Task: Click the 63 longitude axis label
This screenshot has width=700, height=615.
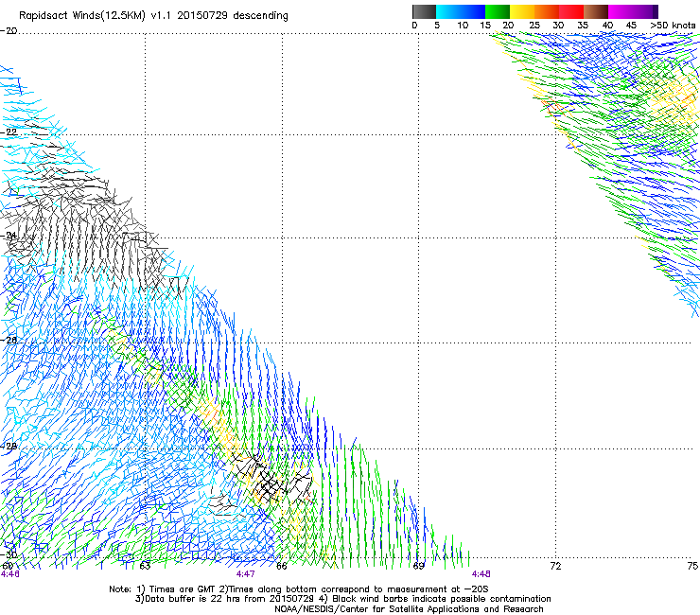Action: point(145,567)
